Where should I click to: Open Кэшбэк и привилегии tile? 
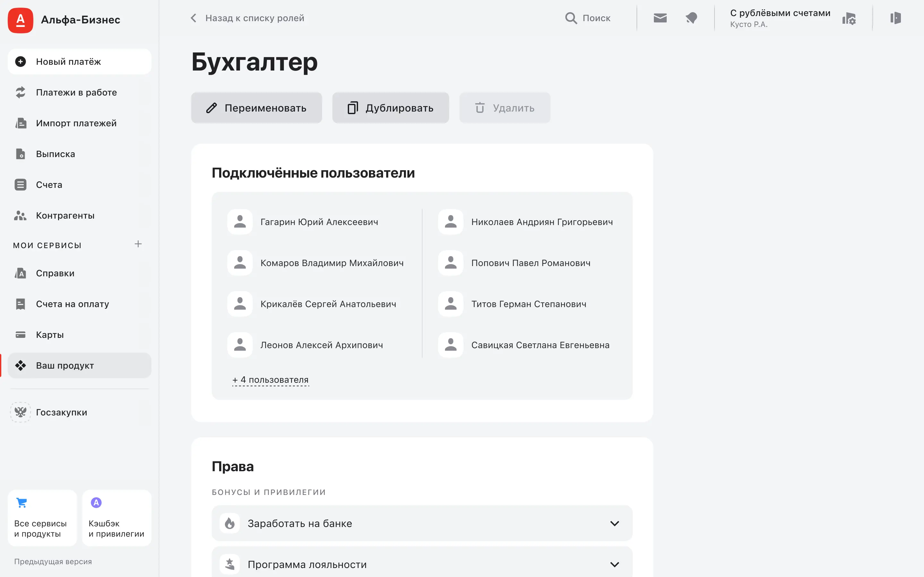[x=116, y=517]
